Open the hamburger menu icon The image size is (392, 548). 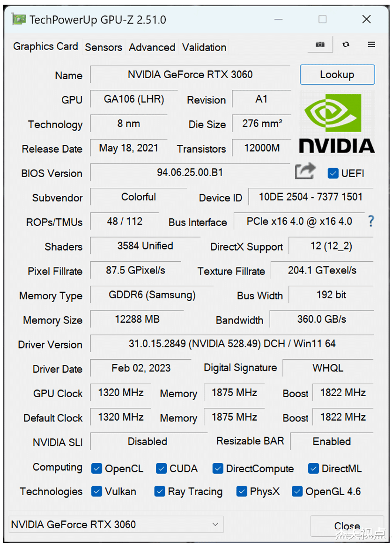(371, 44)
